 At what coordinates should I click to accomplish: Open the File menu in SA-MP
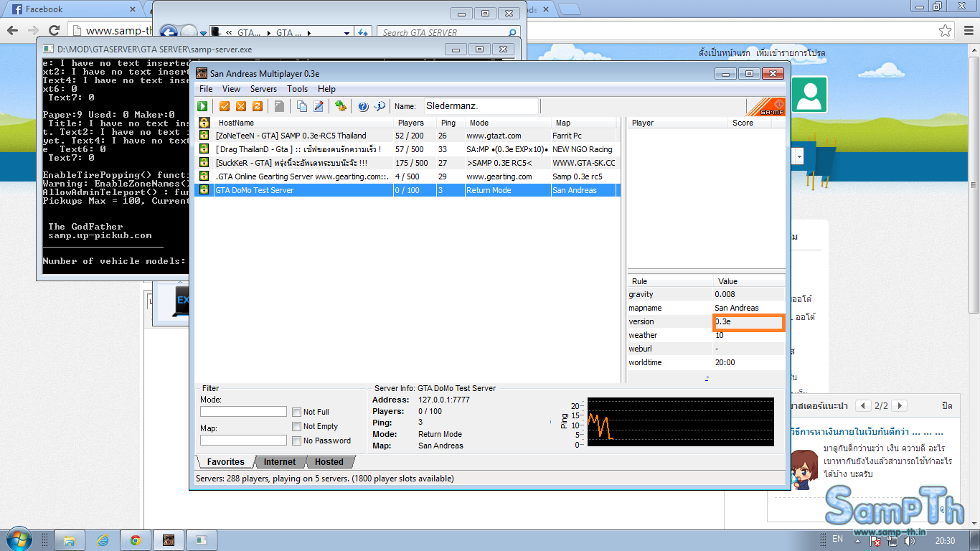coord(206,89)
